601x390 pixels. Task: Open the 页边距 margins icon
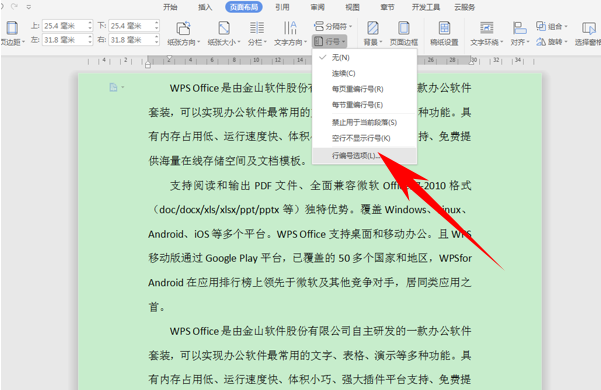point(12,28)
